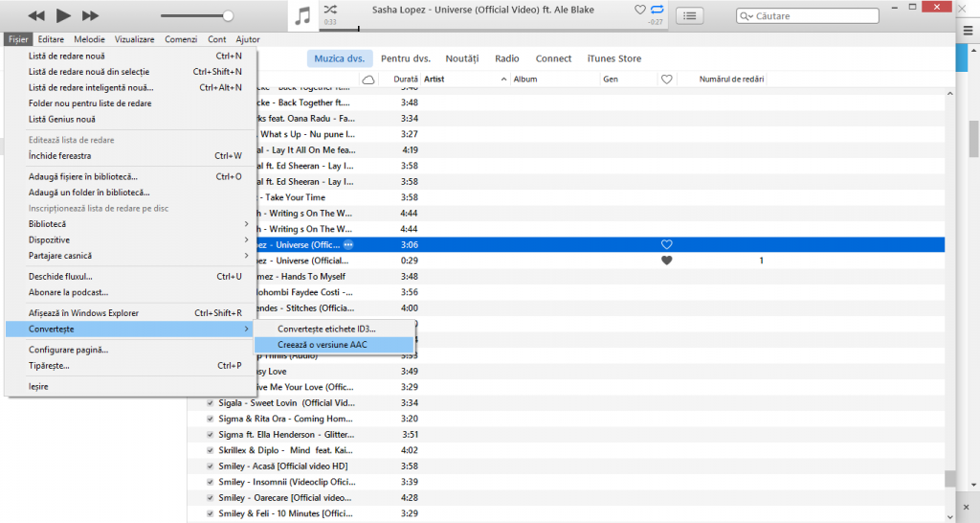Uncheck Sigma ft. Ella Henderson checkbox
The width and height of the screenshot is (980, 523).
210,435
